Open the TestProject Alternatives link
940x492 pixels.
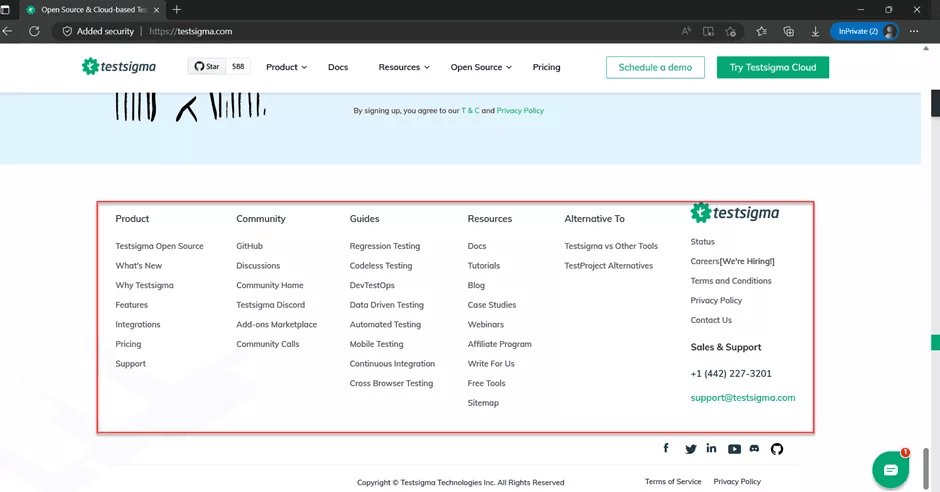click(608, 265)
